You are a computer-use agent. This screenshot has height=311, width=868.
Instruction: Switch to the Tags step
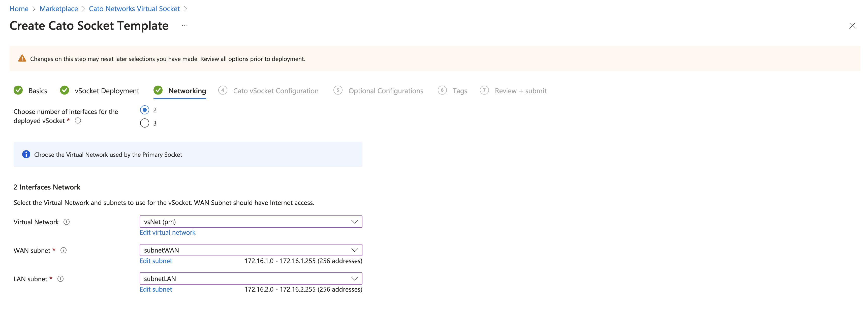point(459,91)
